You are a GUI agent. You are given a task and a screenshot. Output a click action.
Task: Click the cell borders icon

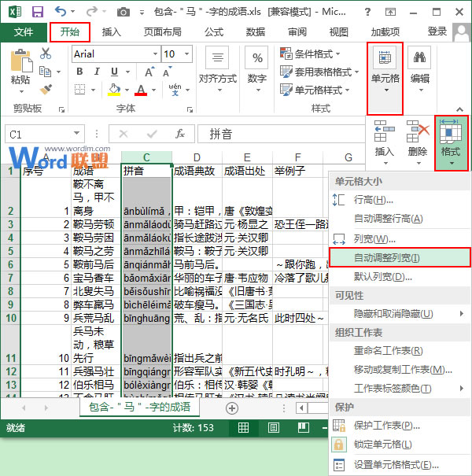79,90
